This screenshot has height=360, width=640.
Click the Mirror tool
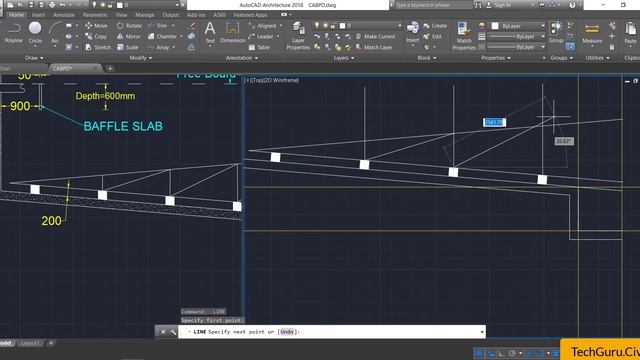[129, 36]
